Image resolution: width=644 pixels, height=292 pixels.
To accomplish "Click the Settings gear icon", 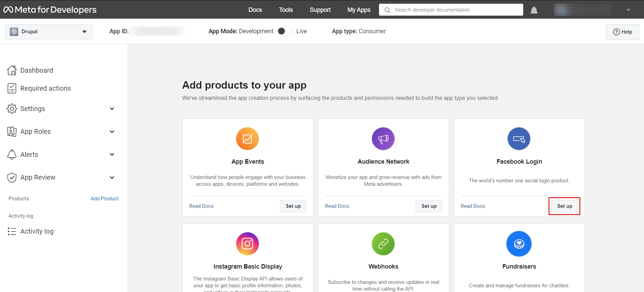I will point(12,109).
